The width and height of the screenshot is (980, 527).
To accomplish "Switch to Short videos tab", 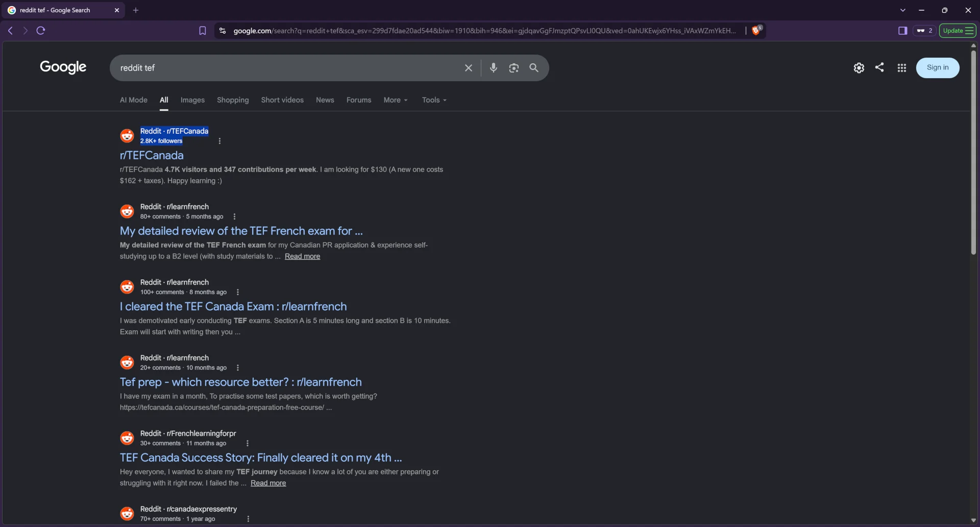I will 282,100.
